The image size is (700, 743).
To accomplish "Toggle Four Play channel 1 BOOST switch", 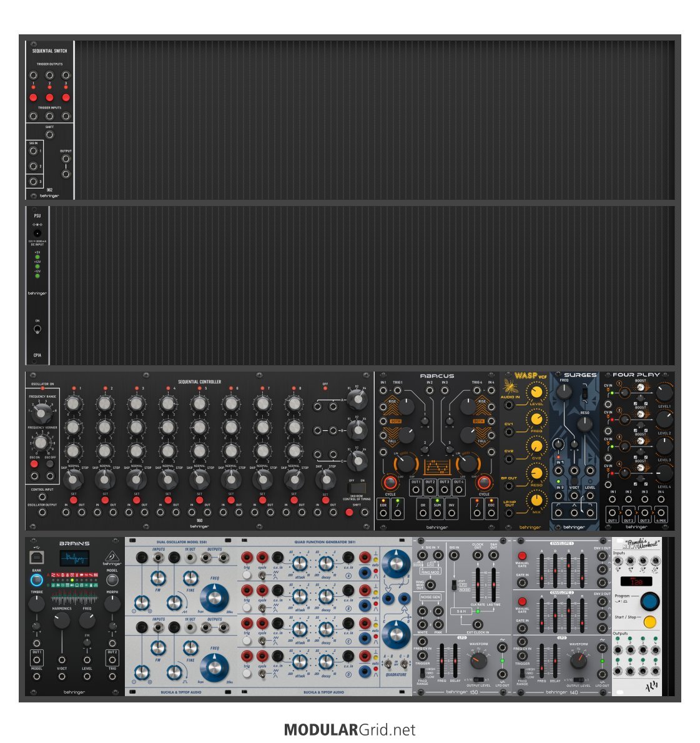I will click(x=640, y=388).
